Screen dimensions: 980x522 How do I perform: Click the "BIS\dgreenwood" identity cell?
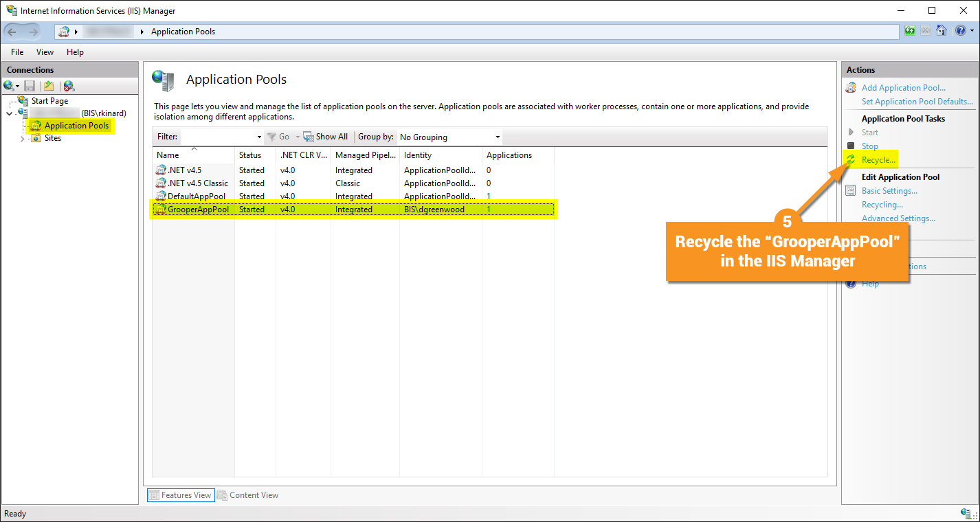pos(434,209)
